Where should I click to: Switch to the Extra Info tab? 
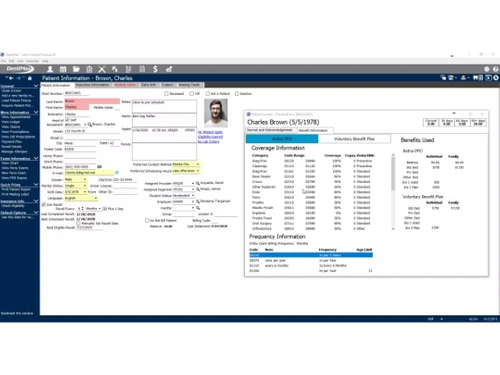click(x=149, y=85)
